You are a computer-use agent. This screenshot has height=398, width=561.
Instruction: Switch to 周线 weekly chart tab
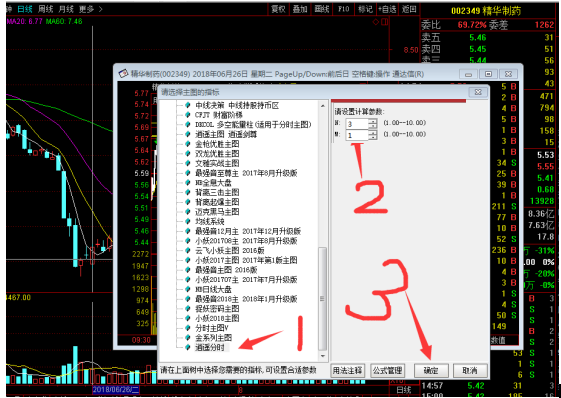pos(45,9)
